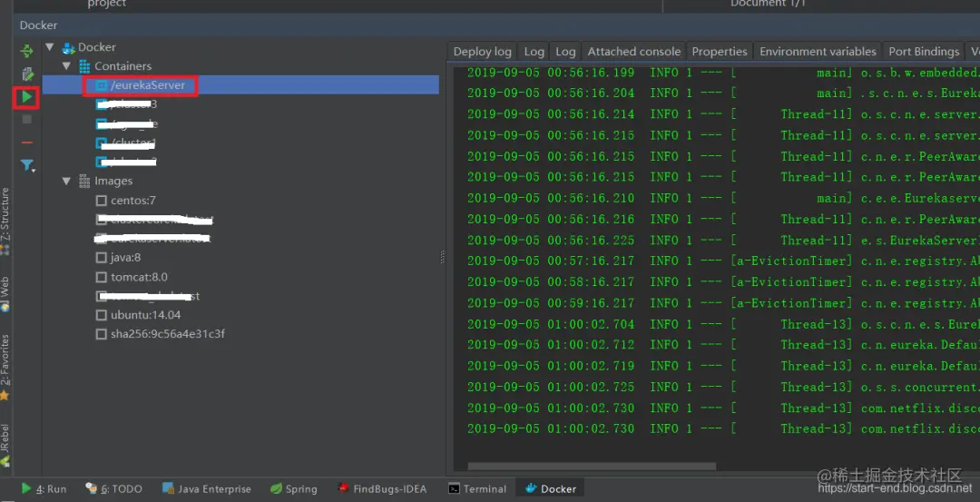
Task: Open the 4: Run tool window
Action: [44, 489]
